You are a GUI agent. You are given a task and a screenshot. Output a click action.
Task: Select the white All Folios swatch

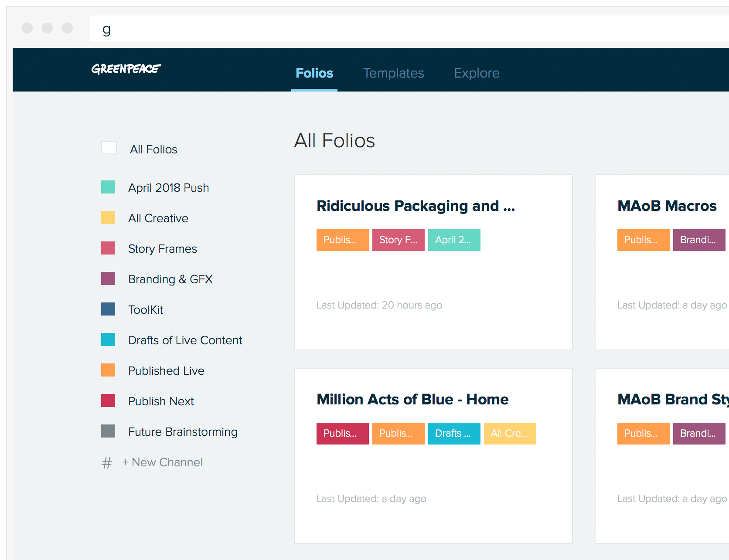pos(109,148)
